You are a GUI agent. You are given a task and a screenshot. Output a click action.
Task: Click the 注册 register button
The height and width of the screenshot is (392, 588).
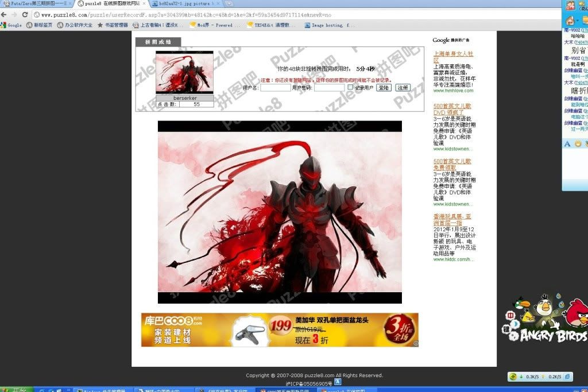[403, 88]
